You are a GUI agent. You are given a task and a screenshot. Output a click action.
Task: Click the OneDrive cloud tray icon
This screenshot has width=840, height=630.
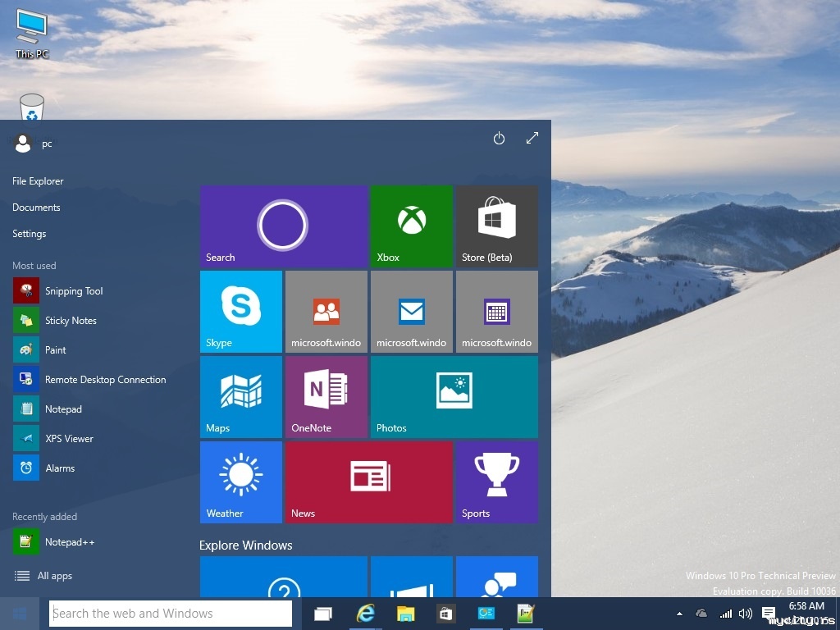(701, 614)
